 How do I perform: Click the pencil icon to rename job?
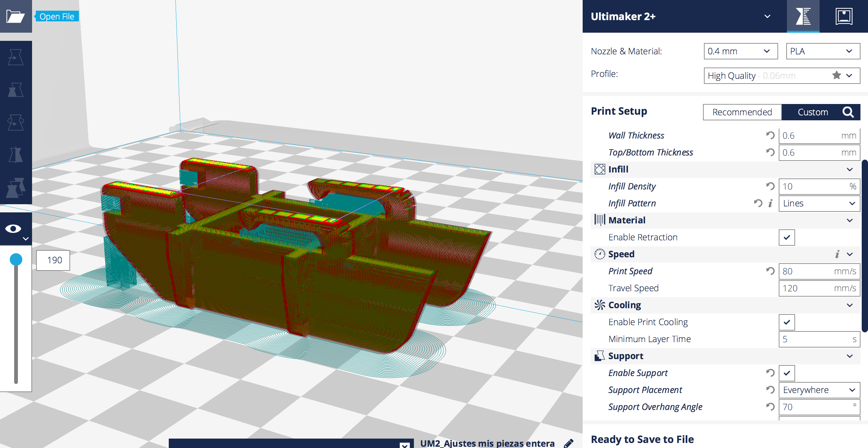pos(569,443)
